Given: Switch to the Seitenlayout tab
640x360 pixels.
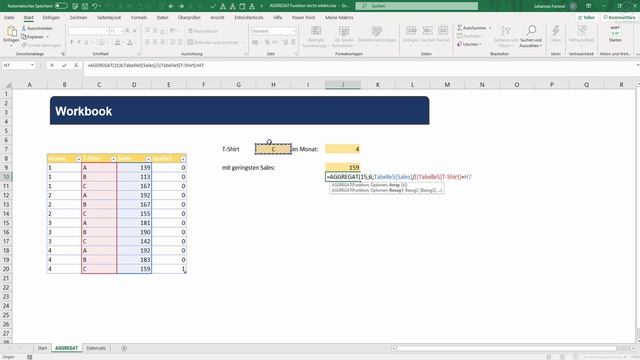Looking at the screenshot, I should (x=109, y=18).
